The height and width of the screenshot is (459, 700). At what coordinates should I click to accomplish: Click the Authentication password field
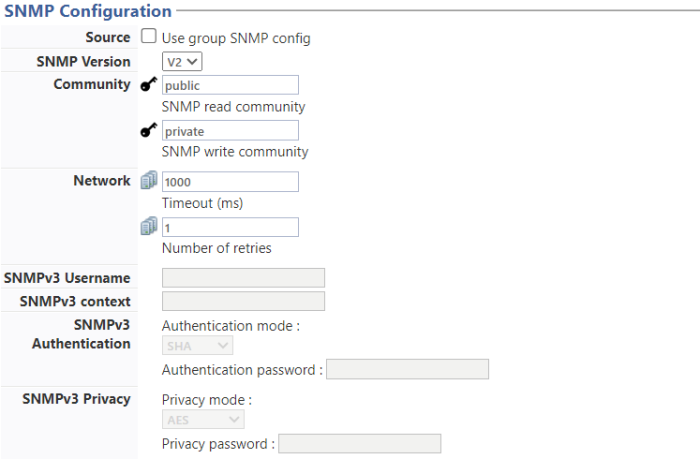pos(407,370)
